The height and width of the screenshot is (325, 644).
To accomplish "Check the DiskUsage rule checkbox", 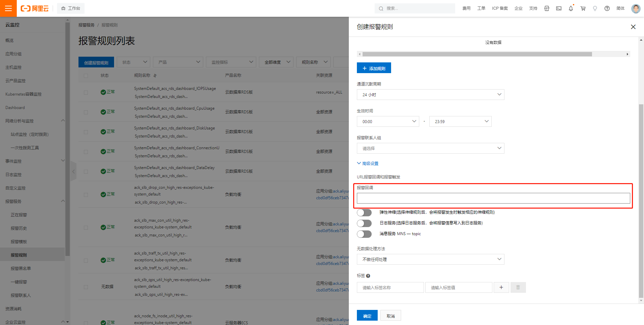I will (86, 132).
